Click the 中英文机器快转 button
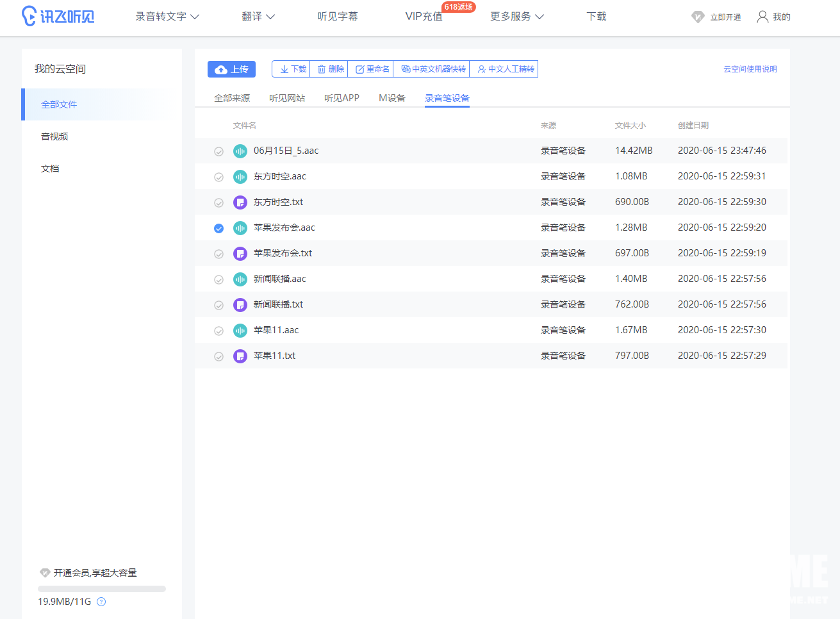The width and height of the screenshot is (840, 619). click(431, 69)
